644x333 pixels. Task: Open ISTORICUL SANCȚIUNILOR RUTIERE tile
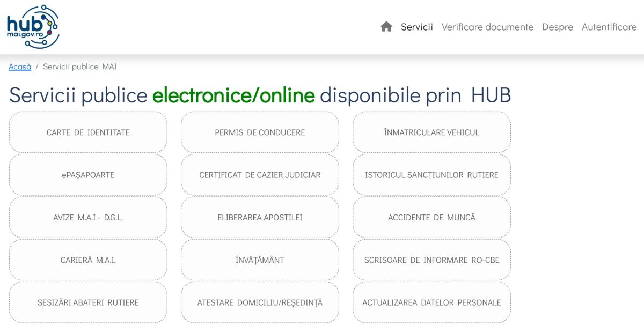tap(431, 175)
